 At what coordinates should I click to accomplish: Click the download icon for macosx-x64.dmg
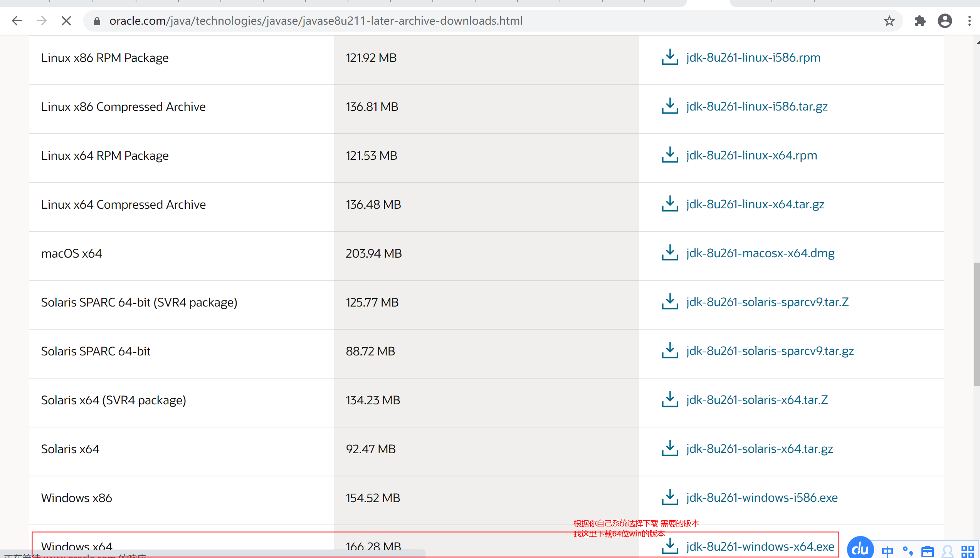pyautogui.click(x=670, y=253)
